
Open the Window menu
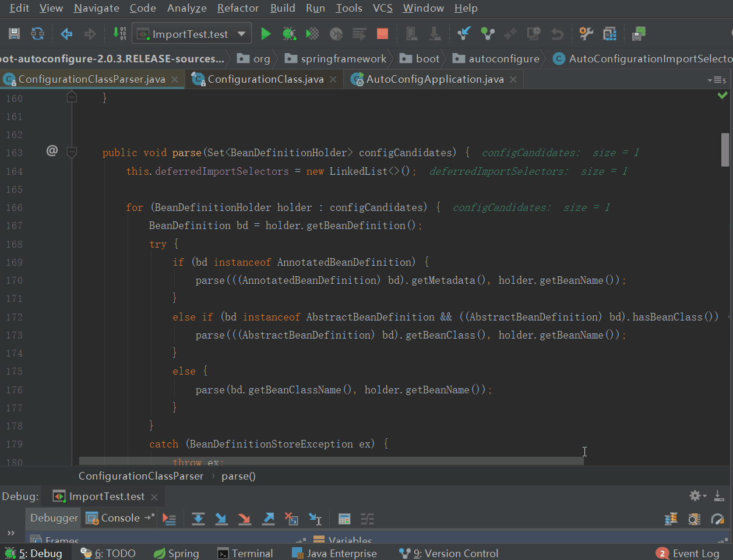(x=424, y=8)
